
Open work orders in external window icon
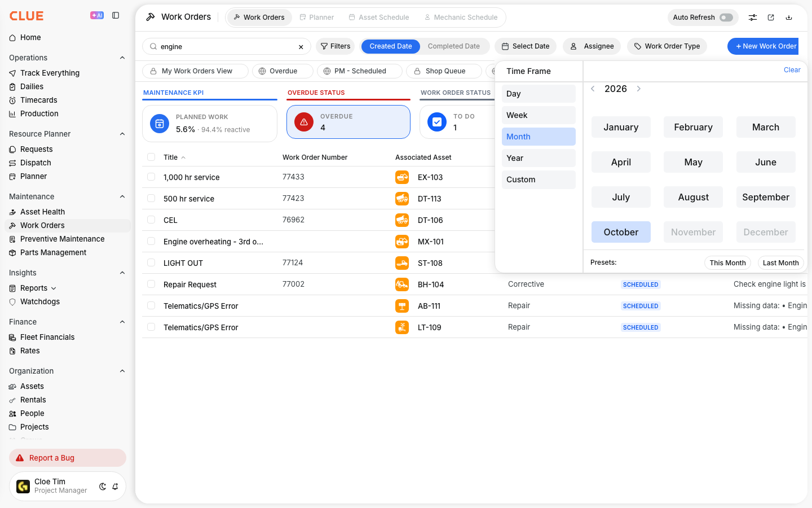tap(771, 17)
